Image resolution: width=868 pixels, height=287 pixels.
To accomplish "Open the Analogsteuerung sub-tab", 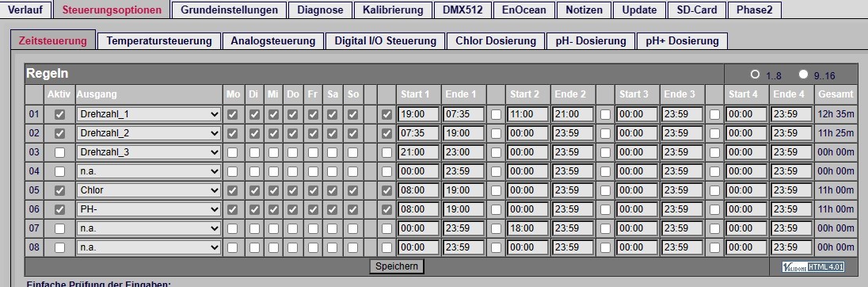I will click(273, 40).
